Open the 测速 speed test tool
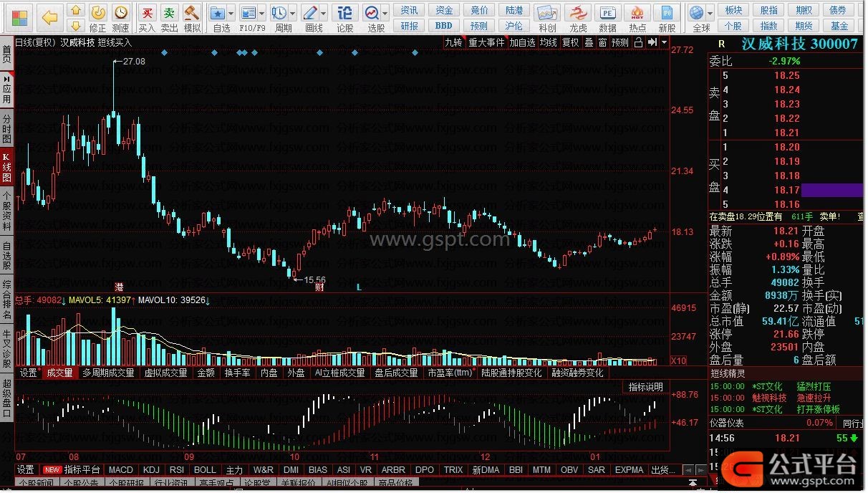This screenshot has width=868, height=493. point(121,18)
